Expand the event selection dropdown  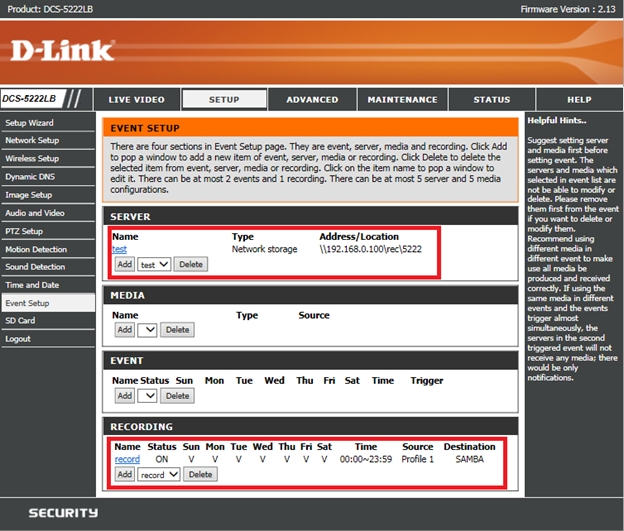pyautogui.click(x=148, y=396)
